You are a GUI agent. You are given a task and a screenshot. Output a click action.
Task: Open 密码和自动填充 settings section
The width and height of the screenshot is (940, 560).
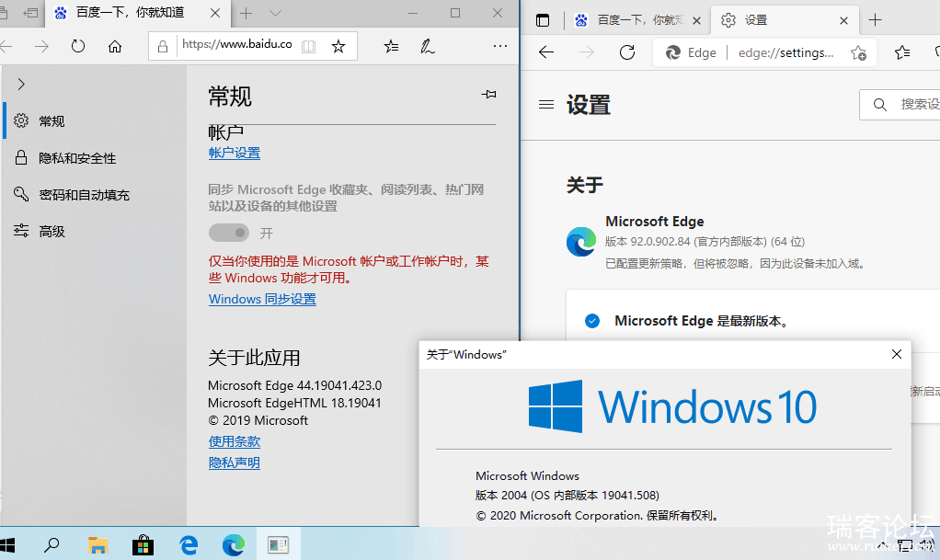(x=94, y=194)
